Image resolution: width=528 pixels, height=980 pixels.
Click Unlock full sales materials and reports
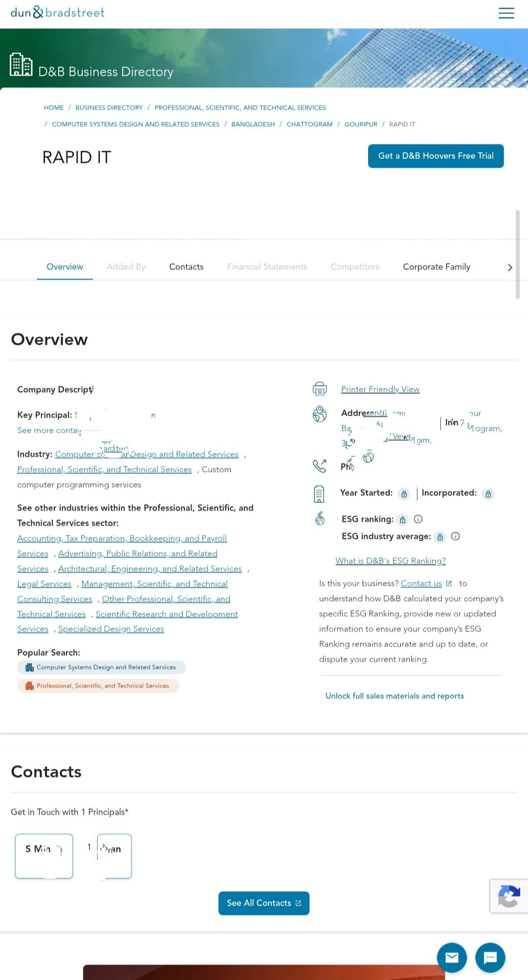point(395,696)
